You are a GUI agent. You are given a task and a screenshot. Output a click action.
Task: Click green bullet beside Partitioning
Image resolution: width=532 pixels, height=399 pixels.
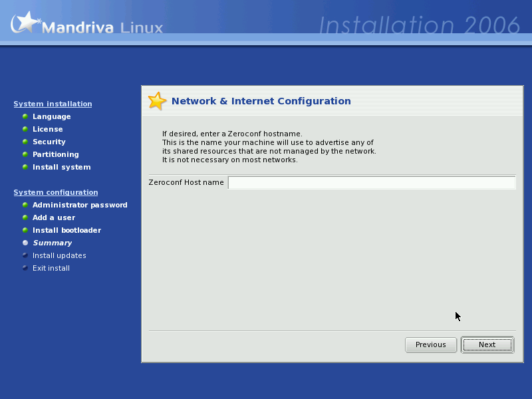(x=25, y=154)
